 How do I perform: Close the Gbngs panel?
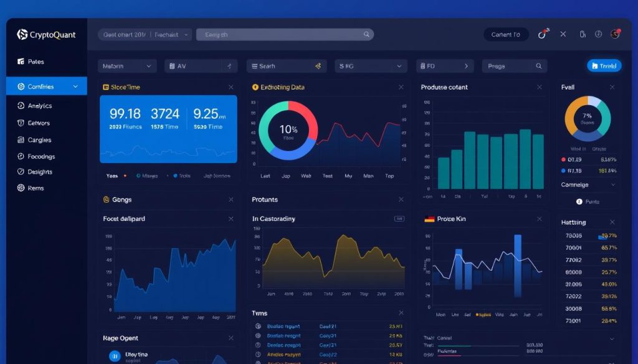231,200
